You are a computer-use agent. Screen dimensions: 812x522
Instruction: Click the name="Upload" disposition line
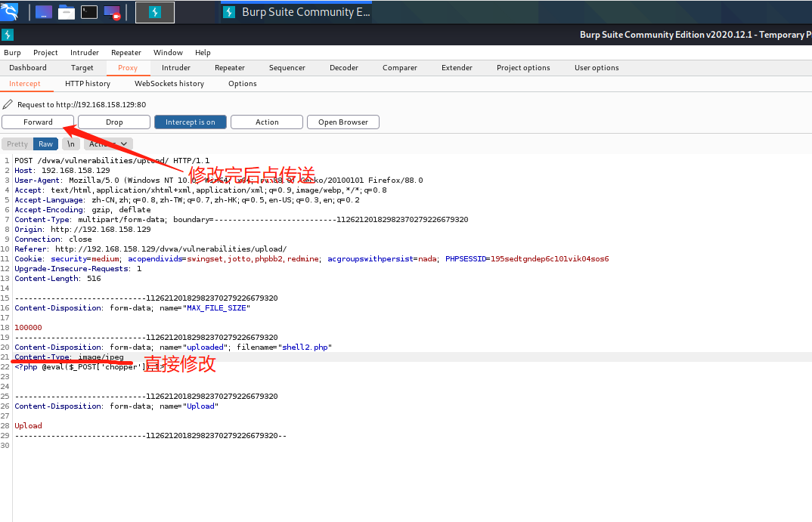click(x=116, y=406)
